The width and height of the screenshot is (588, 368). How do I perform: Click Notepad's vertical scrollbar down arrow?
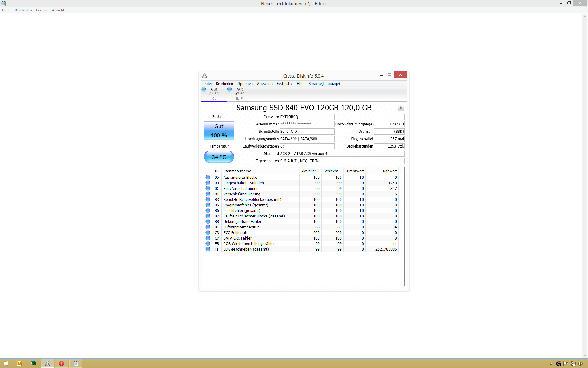pyautogui.click(x=585, y=356)
